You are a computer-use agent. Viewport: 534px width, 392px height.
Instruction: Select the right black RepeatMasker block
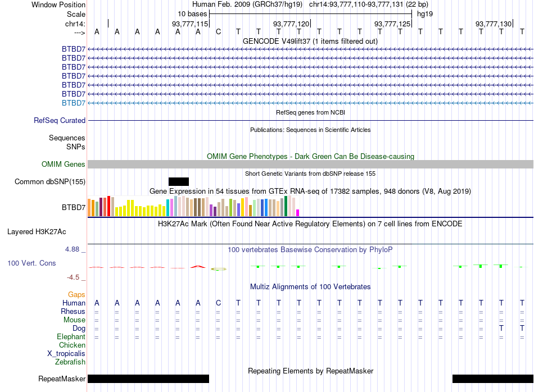tap(493, 379)
